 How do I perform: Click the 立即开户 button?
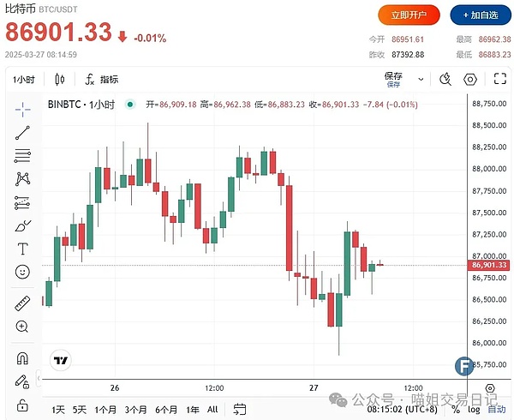coord(410,15)
